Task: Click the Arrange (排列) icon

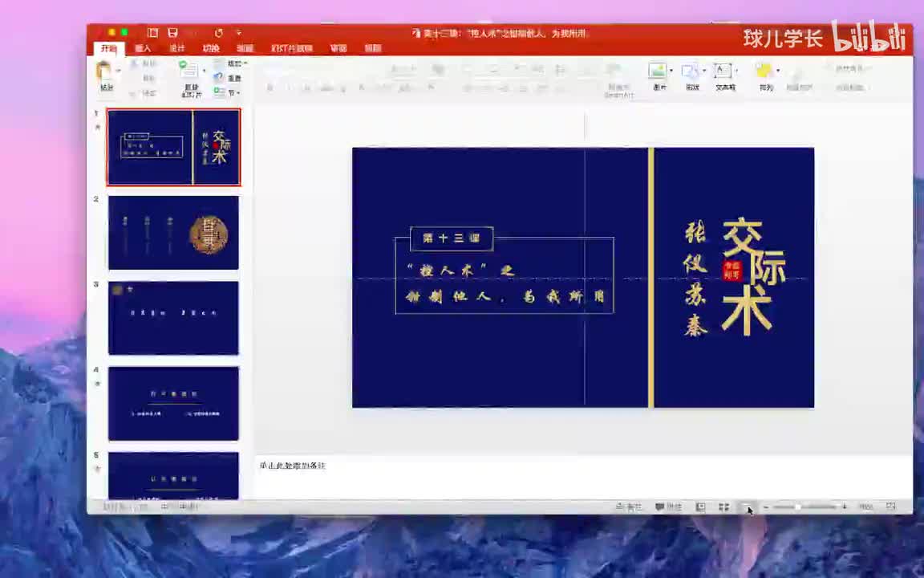Action: click(764, 71)
